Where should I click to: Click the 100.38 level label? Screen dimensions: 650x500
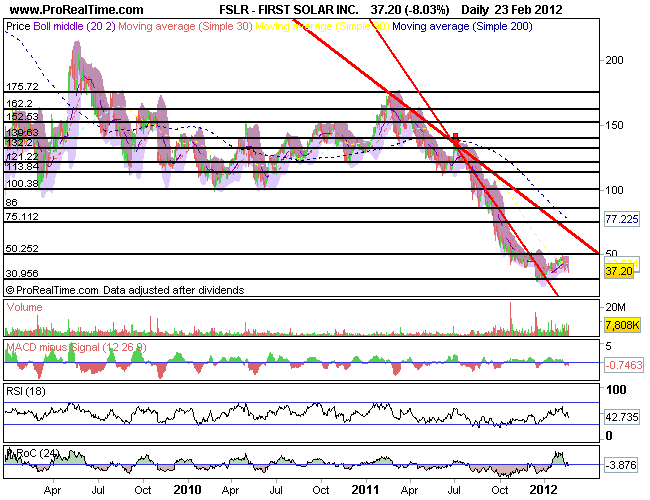point(22,183)
